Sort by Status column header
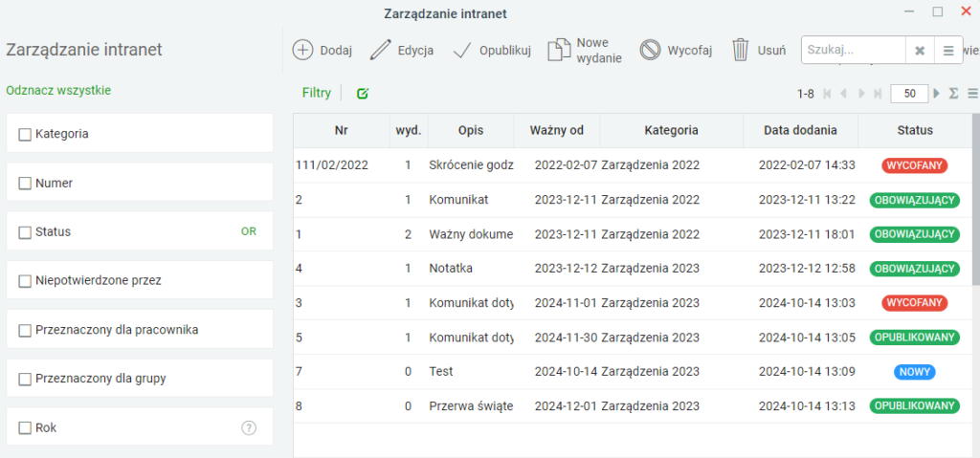Screen dimensions: 980x458 point(915,131)
